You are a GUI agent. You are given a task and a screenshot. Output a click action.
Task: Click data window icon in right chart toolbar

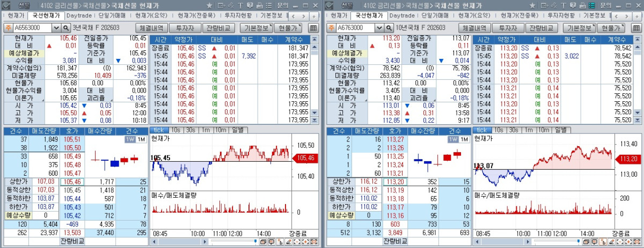coord(586,242)
